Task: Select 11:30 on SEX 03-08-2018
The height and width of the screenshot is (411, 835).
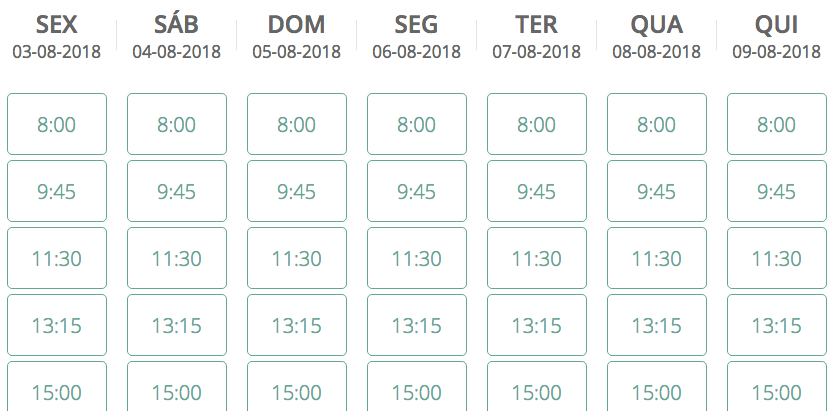Action: pos(56,258)
